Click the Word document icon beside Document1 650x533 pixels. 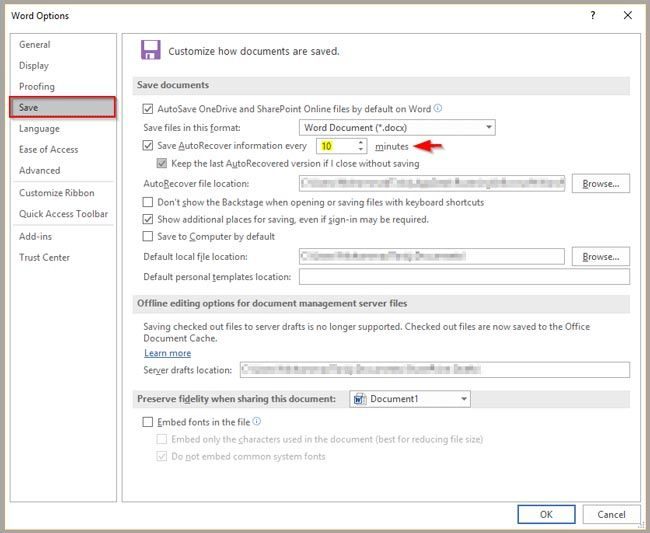pos(359,399)
